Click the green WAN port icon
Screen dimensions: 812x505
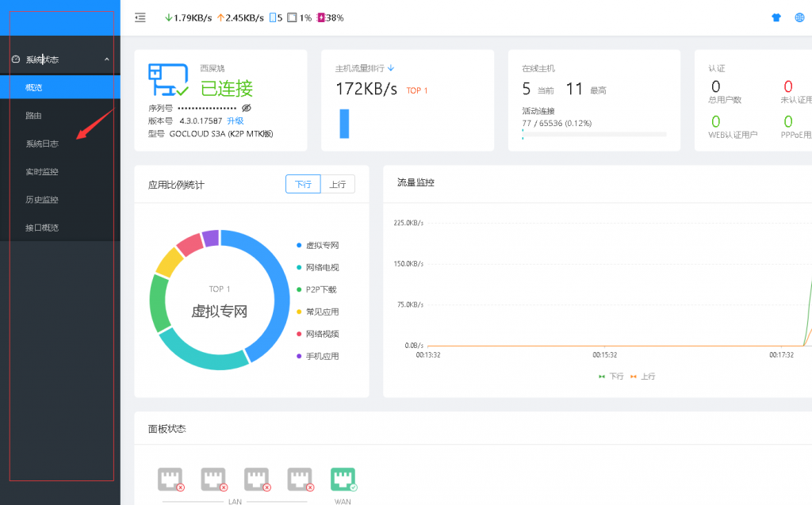tap(343, 479)
